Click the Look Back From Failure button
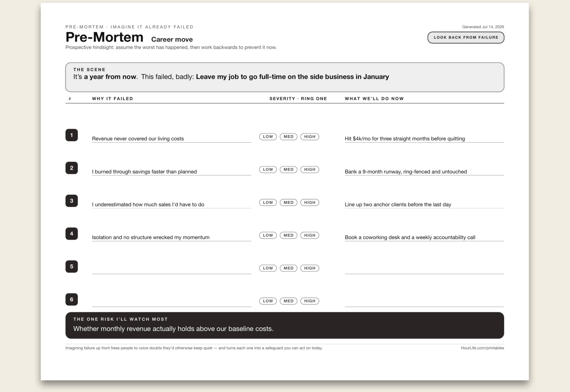Viewport: 570px width, 392px height. (x=466, y=37)
